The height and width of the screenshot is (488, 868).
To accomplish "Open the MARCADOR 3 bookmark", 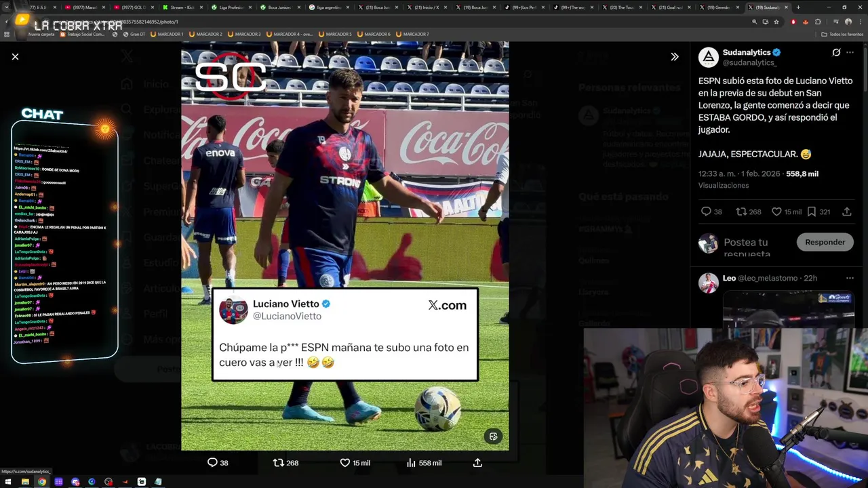I will [244, 34].
